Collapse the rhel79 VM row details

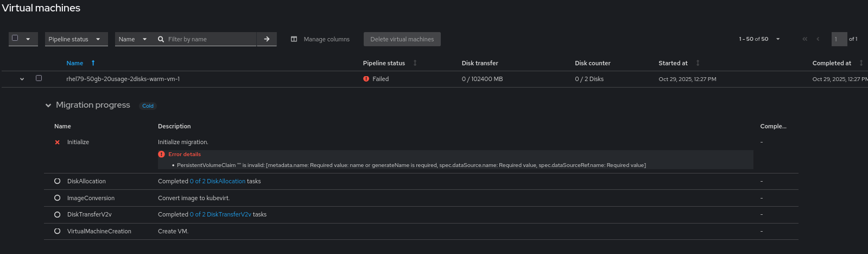click(22, 79)
